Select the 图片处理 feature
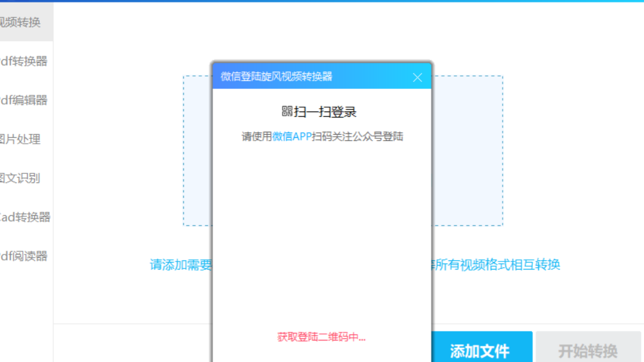Image resolution: width=644 pixels, height=362 pixels. click(23, 139)
